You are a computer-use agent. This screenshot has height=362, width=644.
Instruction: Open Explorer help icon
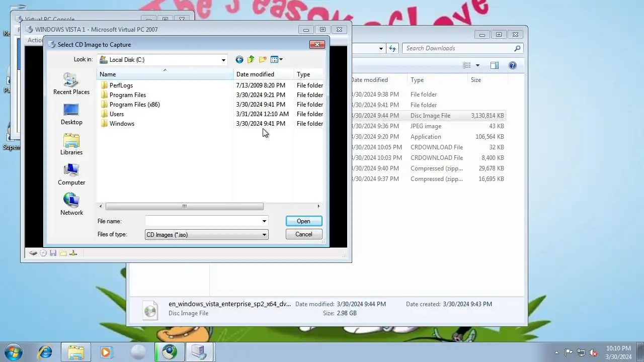[513, 65]
